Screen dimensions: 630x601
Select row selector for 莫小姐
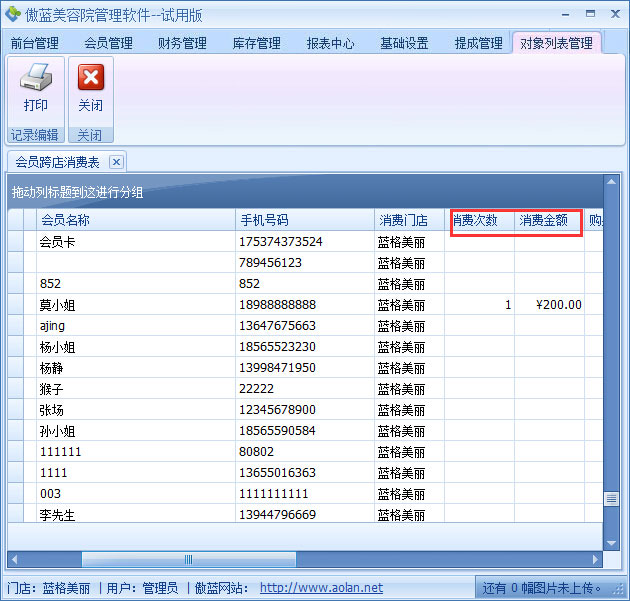15,305
